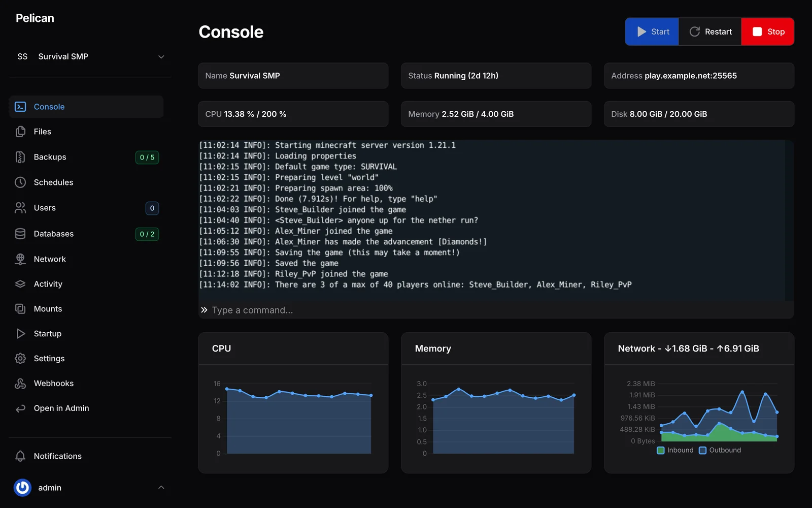Click the Notifications bell icon
This screenshot has height=508, width=812.
(x=20, y=456)
